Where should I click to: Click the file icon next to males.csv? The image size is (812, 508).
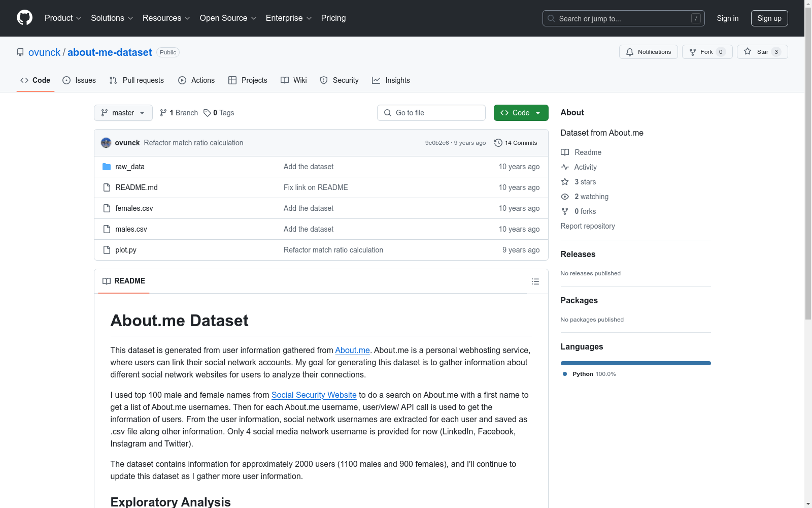107,229
